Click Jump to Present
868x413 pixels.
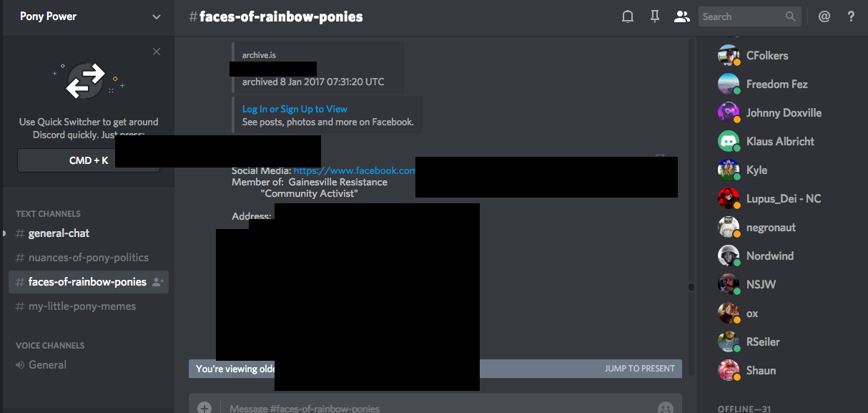pyautogui.click(x=639, y=369)
